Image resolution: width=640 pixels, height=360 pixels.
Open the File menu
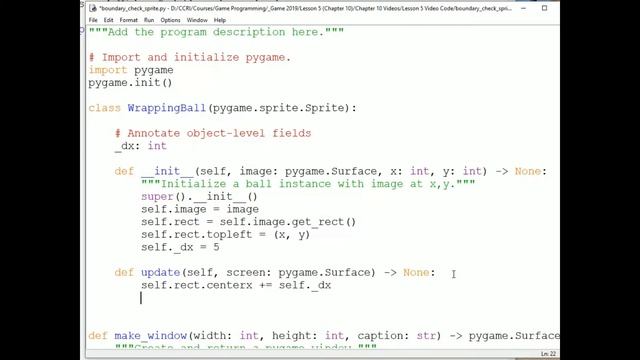click(x=93, y=20)
